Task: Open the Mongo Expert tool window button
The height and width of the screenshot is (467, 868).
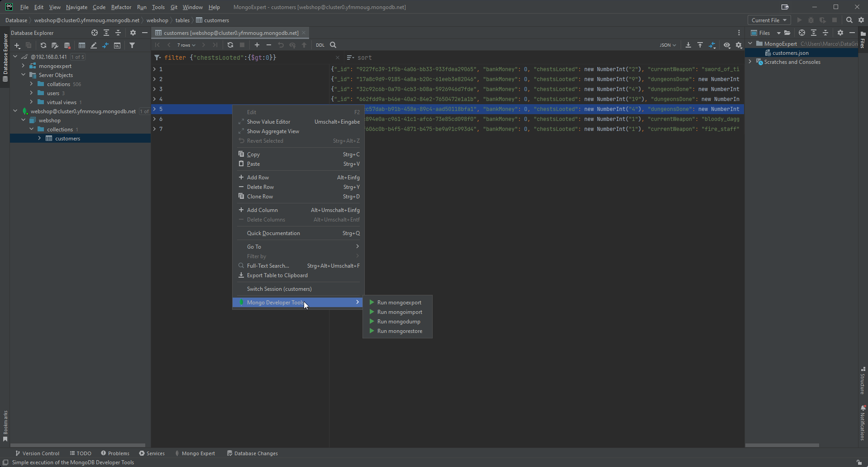Action: pyautogui.click(x=195, y=453)
